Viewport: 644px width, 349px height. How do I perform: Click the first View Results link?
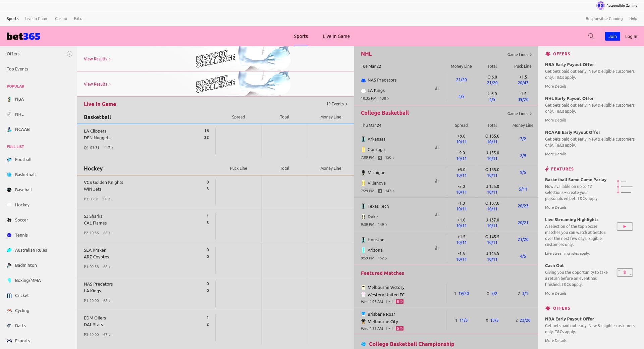pos(97,59)
